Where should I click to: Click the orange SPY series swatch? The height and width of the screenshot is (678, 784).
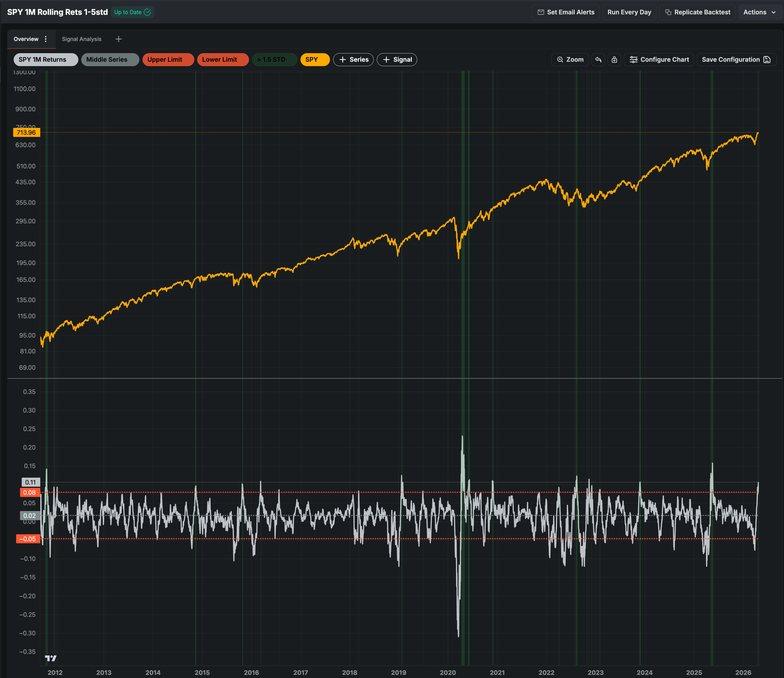(315, 60)
